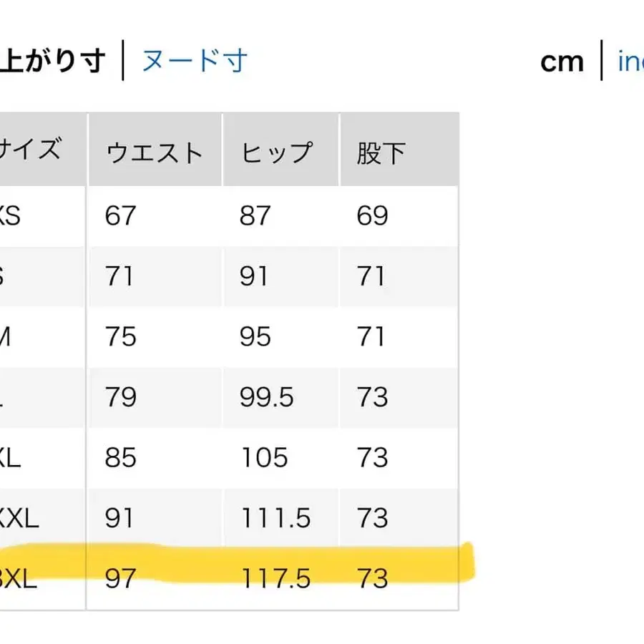Select cm as the unit
Viewport: 644px width, 644px height.
point(562,61)
